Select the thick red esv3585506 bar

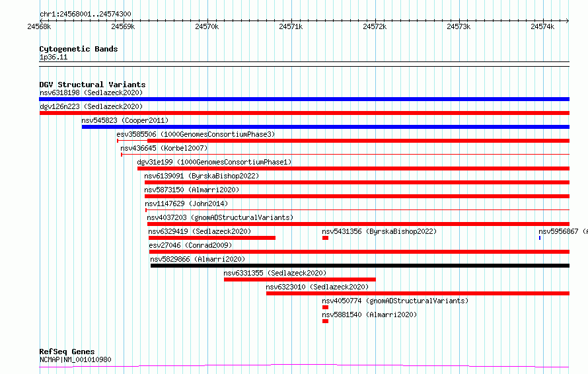click(x=358, y=141)
